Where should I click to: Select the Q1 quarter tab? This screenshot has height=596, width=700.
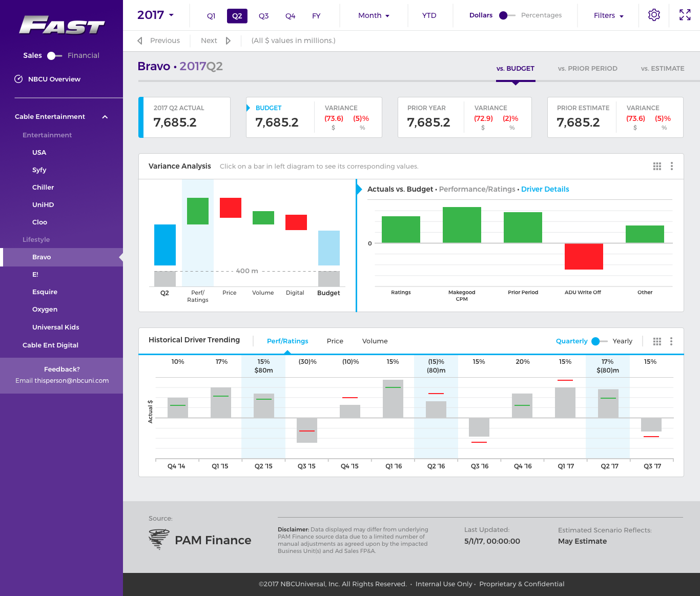tap(211, 16)
